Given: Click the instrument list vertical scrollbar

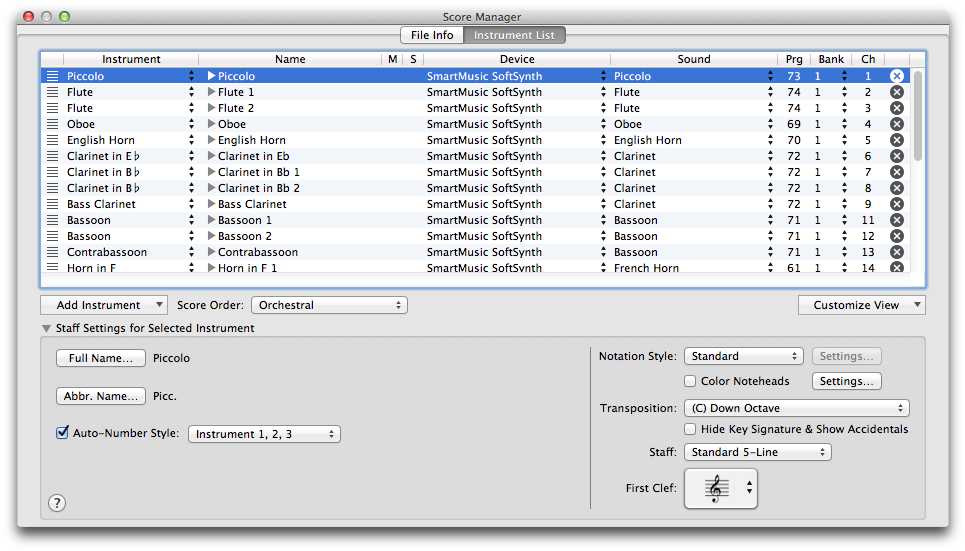Looking at the screenshot, I should [918, 116].
